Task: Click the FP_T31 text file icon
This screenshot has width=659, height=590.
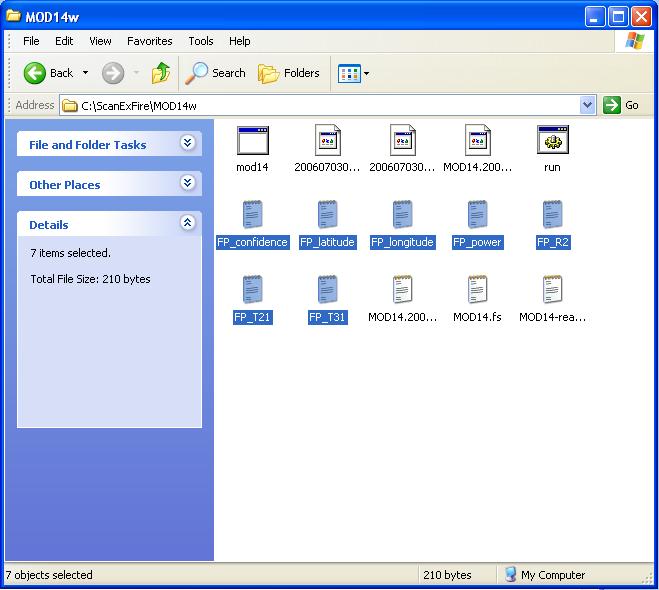Action: click(x=327, y=289)
